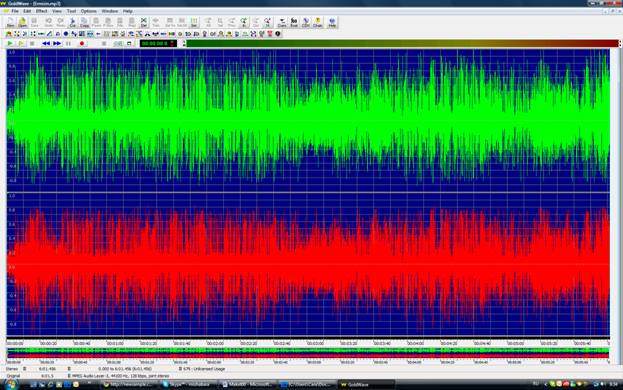The width and height of the screenshot is (623, 390).
Task: Click the green overview waveform strip
Action: 308,351
